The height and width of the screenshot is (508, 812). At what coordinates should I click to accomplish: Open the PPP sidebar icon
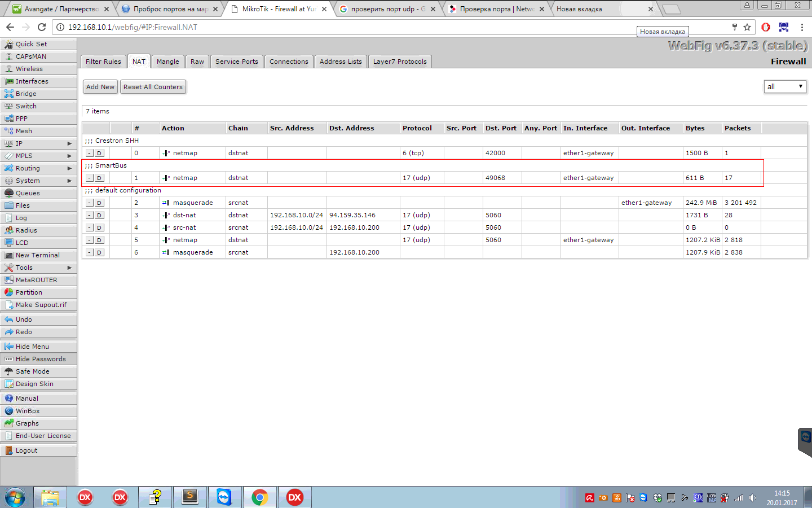[x=8, y=119]
